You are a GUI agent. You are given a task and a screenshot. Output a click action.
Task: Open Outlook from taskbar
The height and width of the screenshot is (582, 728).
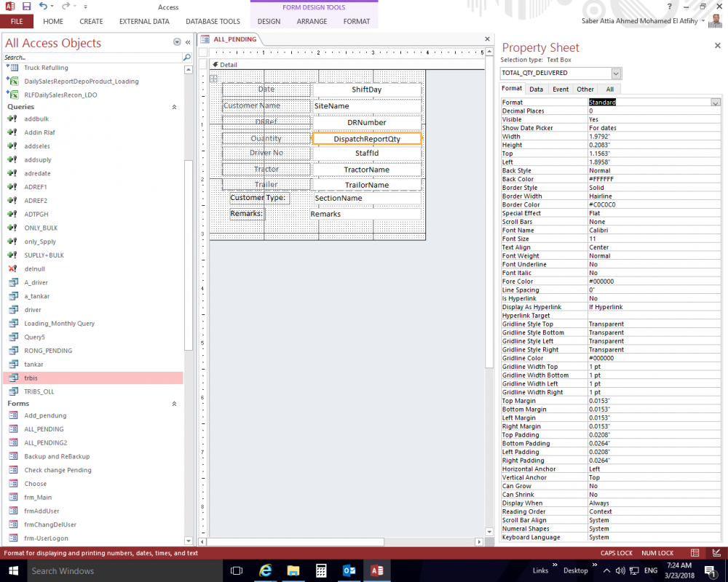(349, 571)
